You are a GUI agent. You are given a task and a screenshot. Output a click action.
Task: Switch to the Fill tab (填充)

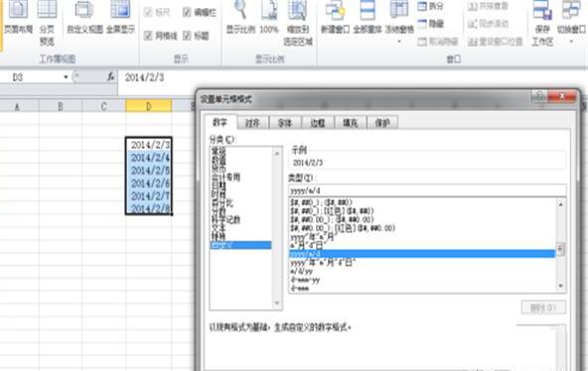click(351, 122)
